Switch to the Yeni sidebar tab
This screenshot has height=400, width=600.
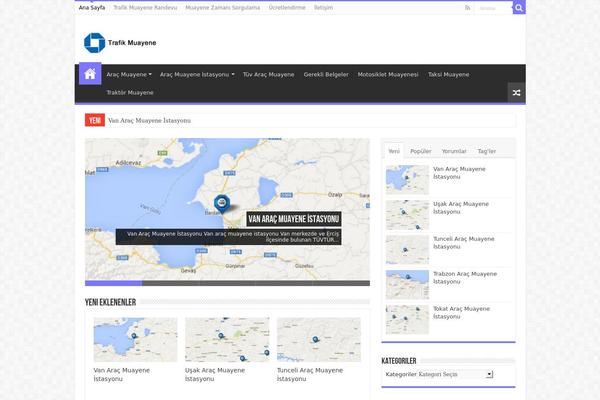pos(394,151)
